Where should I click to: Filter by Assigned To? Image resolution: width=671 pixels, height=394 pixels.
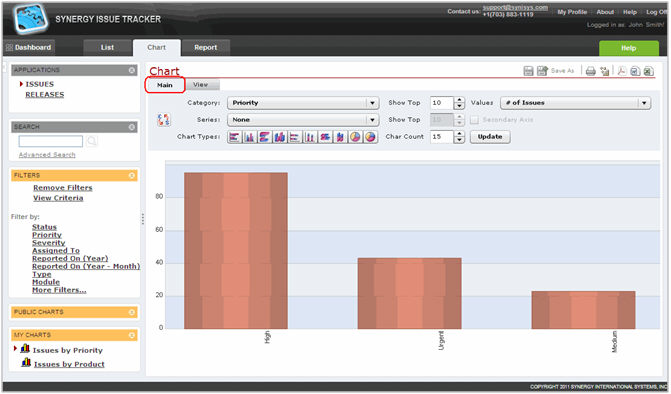click(56, 251)
